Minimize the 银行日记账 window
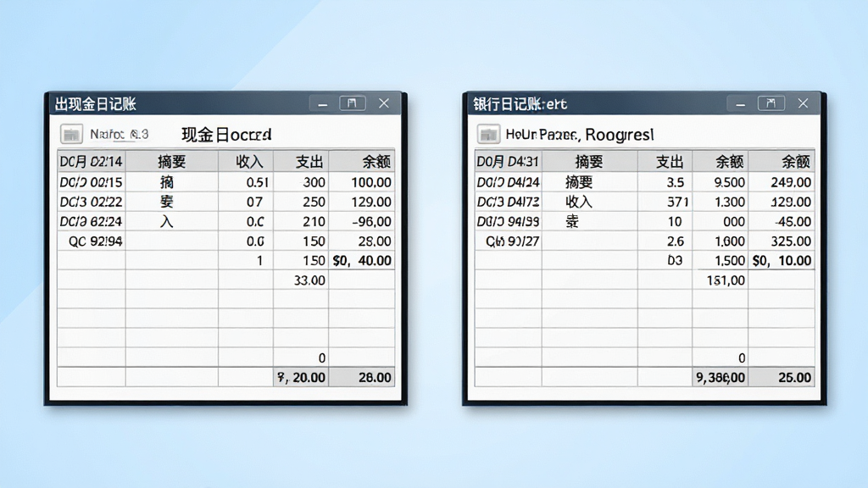The height and width of the screenshot is (488, 868). [x=740, y=103]
